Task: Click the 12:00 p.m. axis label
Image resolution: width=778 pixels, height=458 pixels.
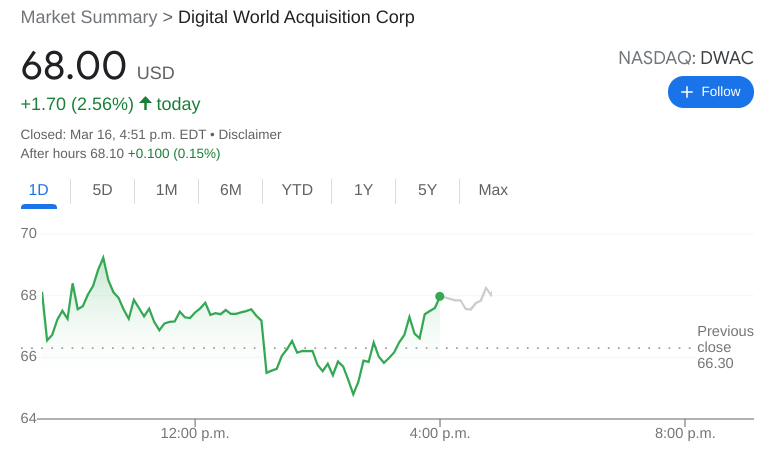Action: 194,433
